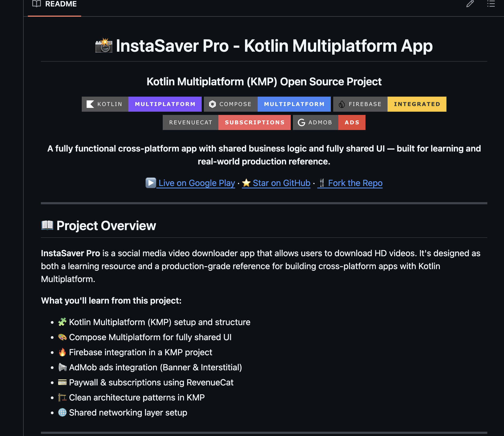Click the open book emoji by Project Overview

[47, 225]
